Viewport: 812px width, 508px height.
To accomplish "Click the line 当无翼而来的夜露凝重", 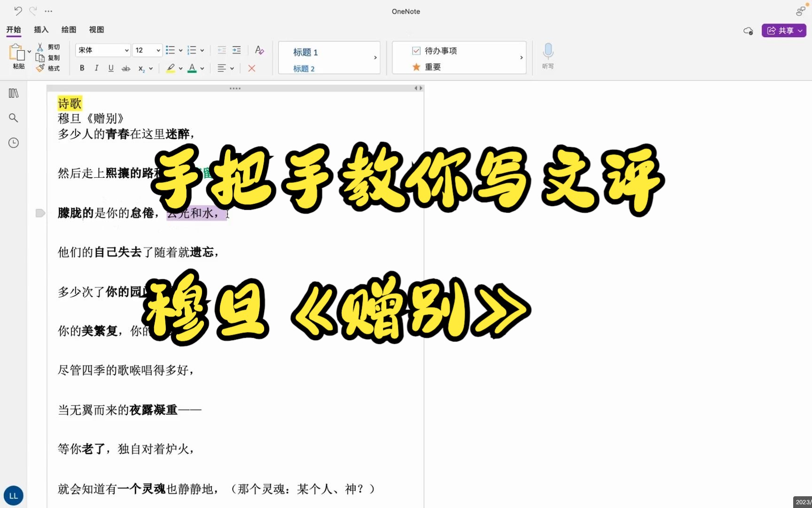I will point(130,410).
